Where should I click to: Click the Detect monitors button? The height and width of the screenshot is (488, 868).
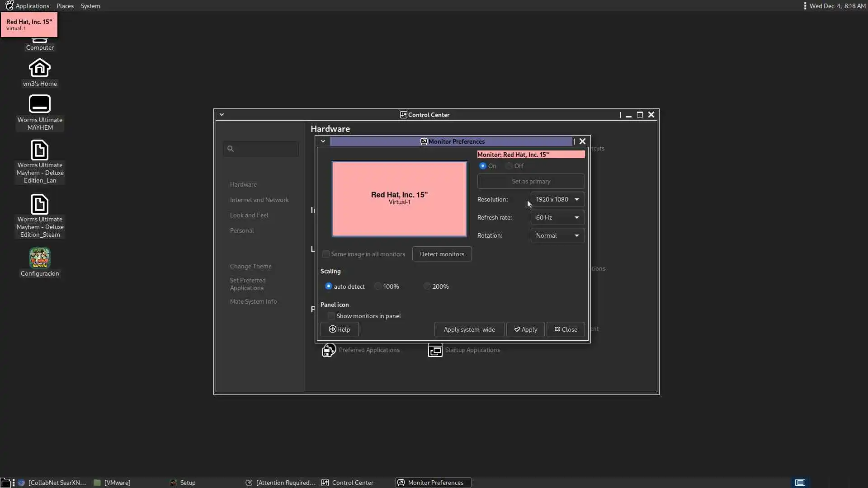click(x=442, y=254)
